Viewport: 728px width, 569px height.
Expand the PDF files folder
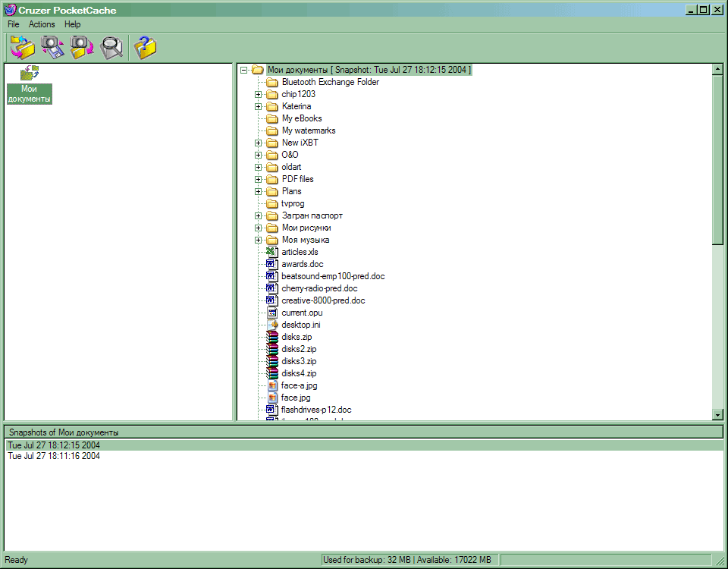259,179
